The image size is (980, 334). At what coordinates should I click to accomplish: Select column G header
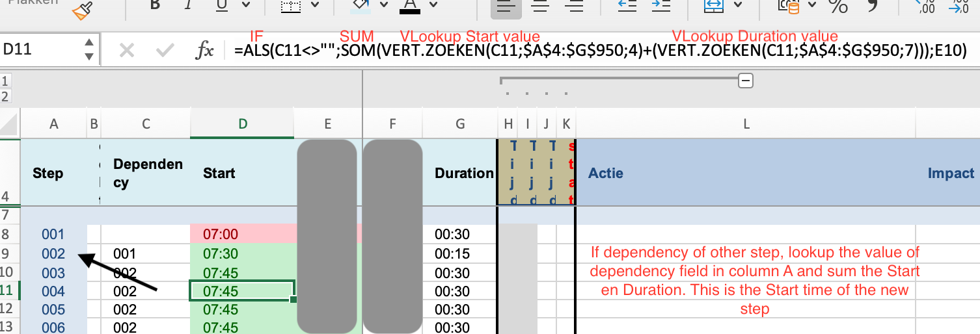pyautogui.click(x=459, y=123)
